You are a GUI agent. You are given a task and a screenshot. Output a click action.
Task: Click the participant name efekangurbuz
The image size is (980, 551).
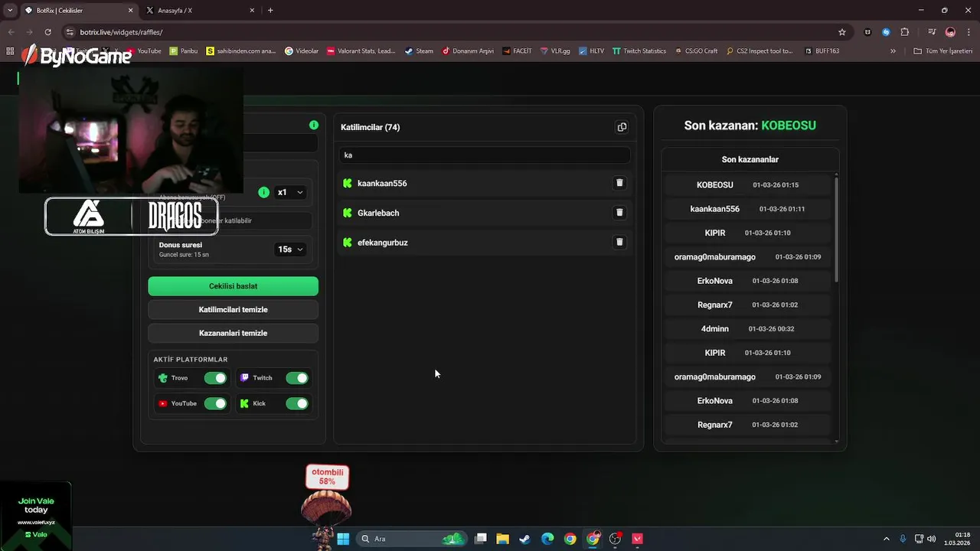[x=382, y=243]
